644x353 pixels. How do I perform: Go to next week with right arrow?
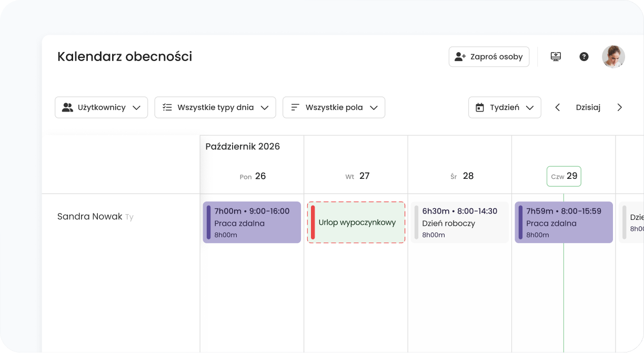620,107
